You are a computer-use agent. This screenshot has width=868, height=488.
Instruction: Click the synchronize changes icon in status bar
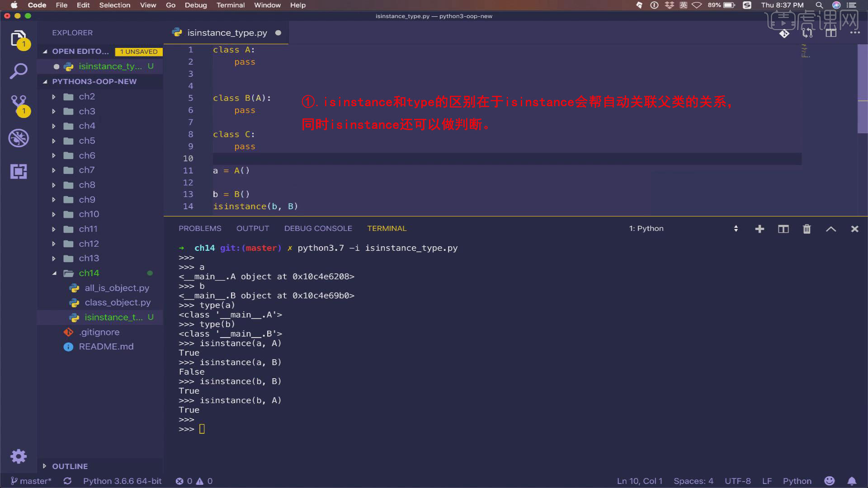(x=67, y=481)
